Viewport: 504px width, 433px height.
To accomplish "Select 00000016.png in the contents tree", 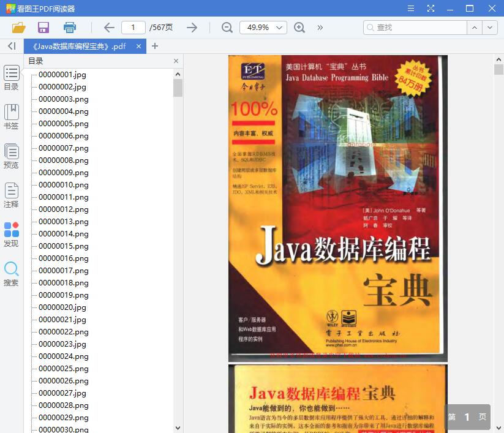I will click(64, 258).
